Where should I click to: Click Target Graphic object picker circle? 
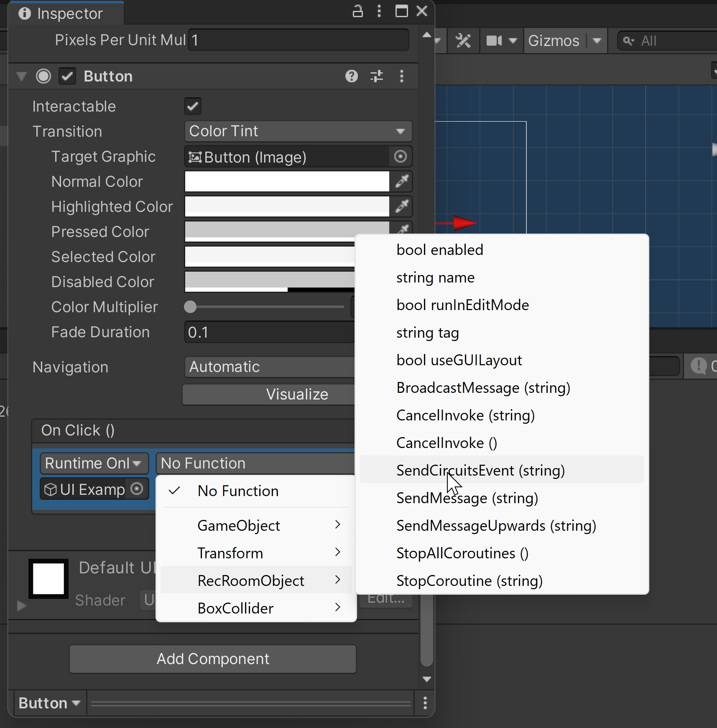click(400, 157)
